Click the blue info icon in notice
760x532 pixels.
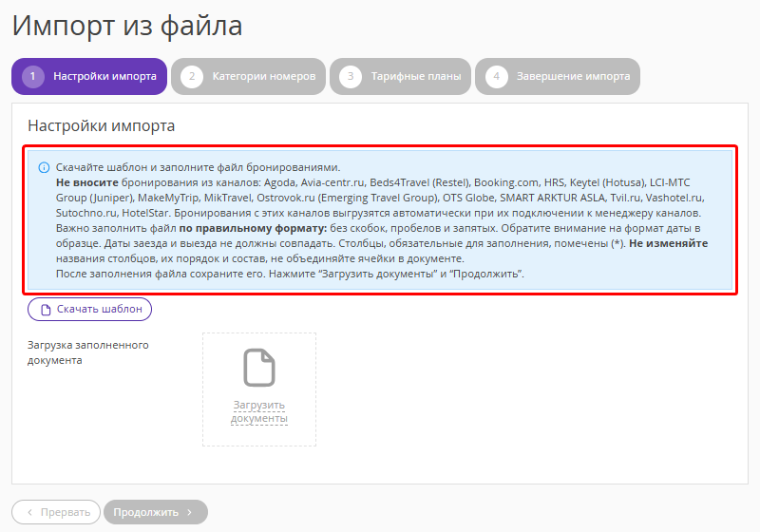pos(44,167)
